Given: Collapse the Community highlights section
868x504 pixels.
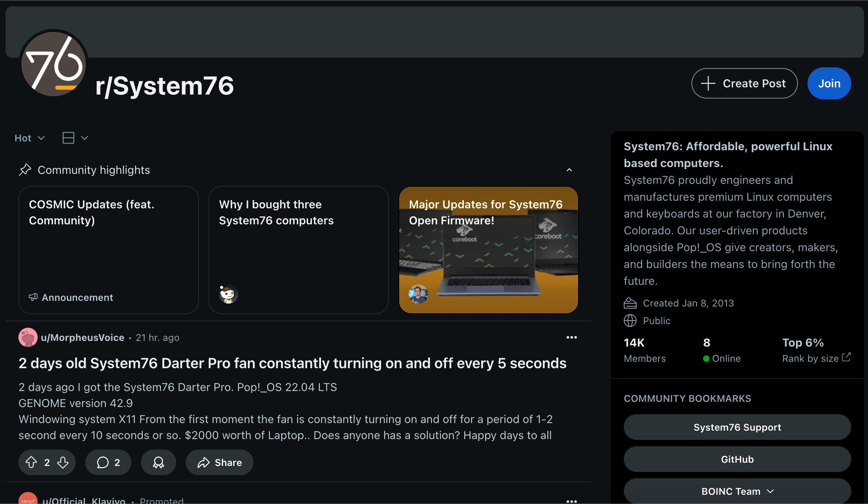Looking at the screenshot, I should click(569, 170).
